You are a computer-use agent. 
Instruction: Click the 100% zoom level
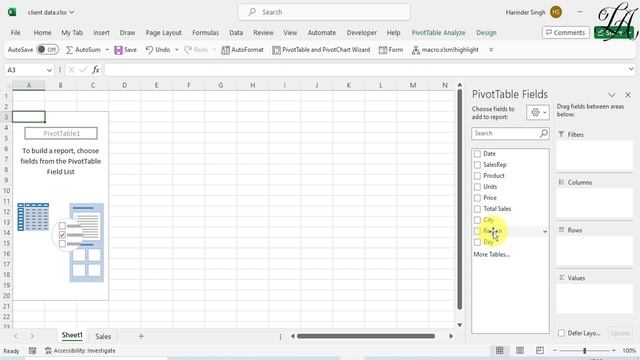coord(629,351)
